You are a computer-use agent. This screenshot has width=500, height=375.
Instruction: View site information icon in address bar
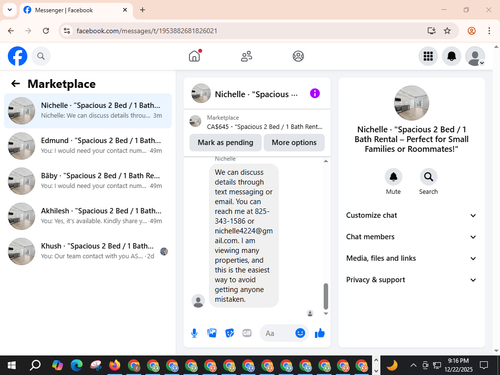pos(67,31)
